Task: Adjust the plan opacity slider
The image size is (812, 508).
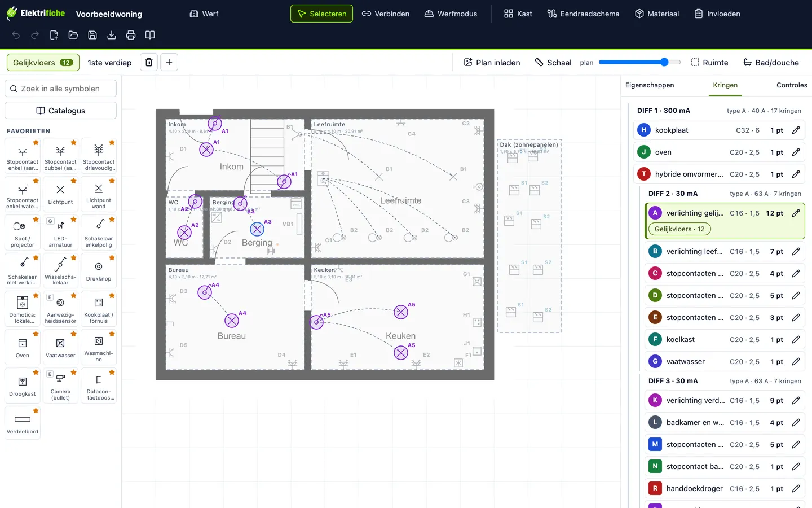Action: (x=639, y=62)
